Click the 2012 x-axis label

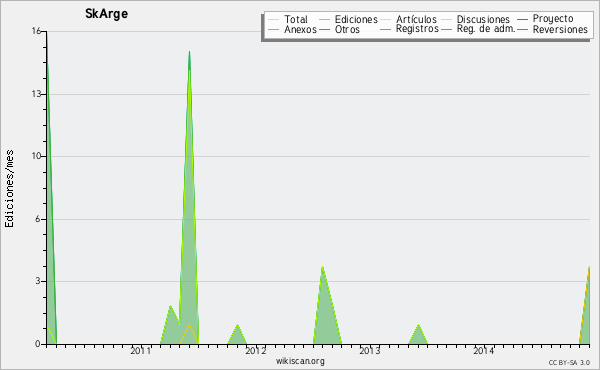[255, 350]
